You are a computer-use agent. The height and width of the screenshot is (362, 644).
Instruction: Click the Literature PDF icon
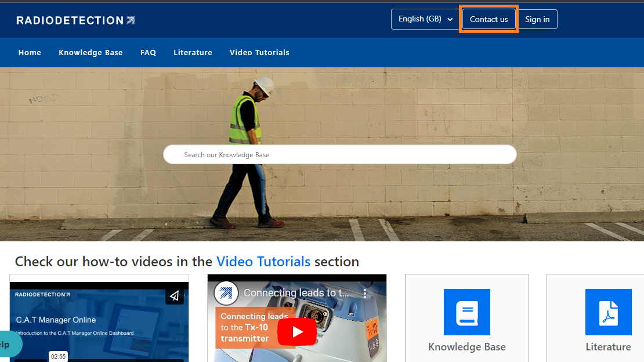click(x=608, y=312)
